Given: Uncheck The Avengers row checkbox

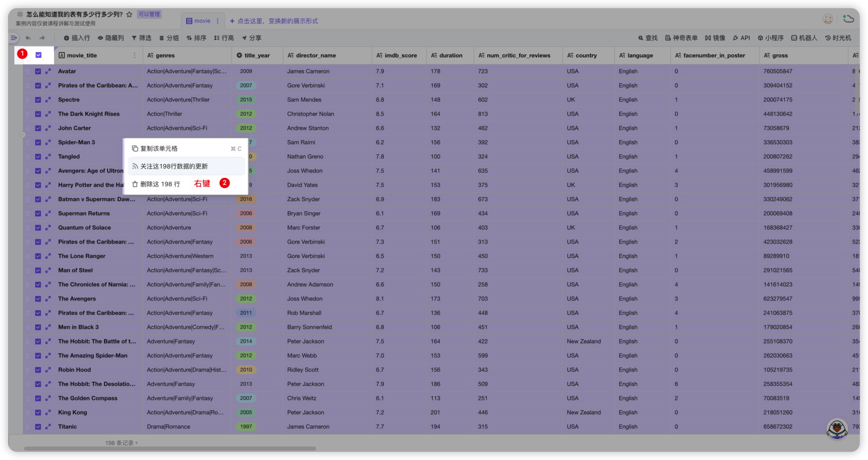Looking at the screenshot, I should click(38, 299).
